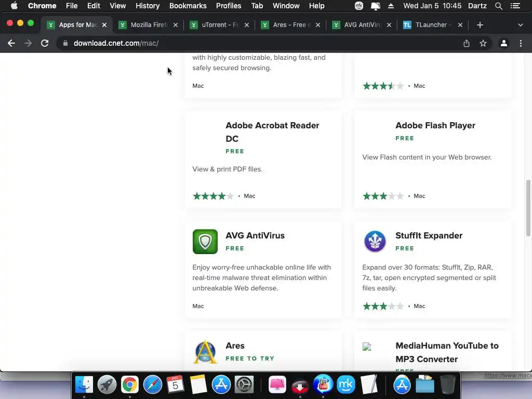The width and height of the screenshot is (532, 399).
Task: Click the Ares app logo icon
Action: tap(205, 352)
